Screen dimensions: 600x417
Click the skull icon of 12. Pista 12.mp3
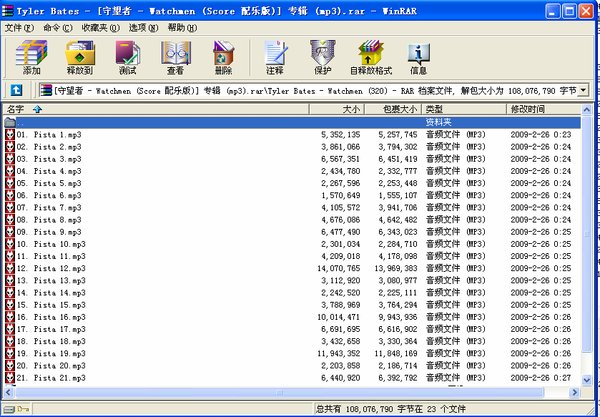(x=10, y=268)
